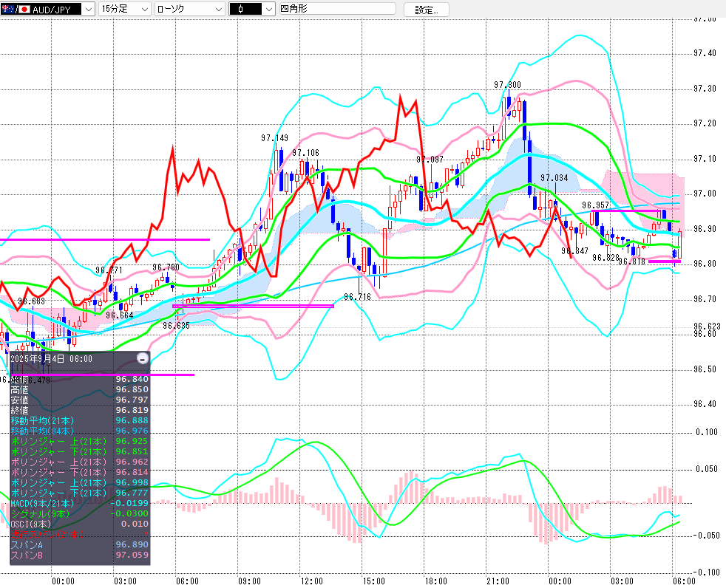Click the Bollinger lower value 96.814
Image resolution: width=726 pixels, height=588 pixels.
tap(132, 472)
